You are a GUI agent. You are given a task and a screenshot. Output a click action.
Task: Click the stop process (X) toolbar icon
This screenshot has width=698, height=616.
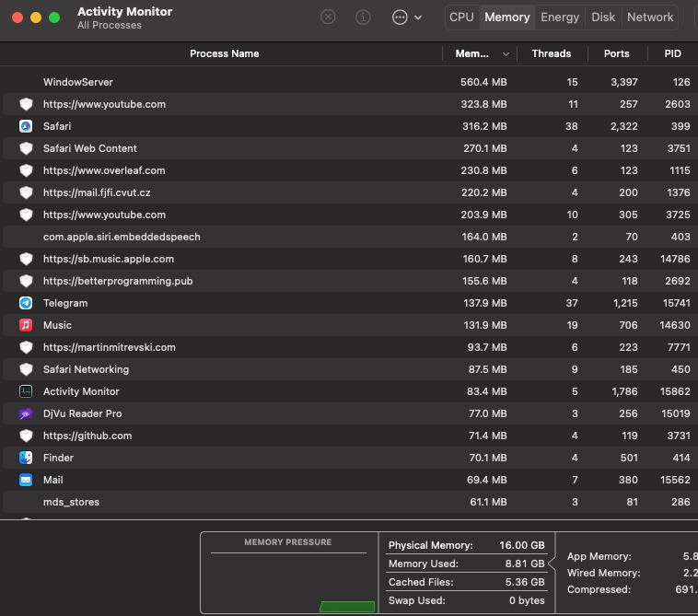pos(328,17)
